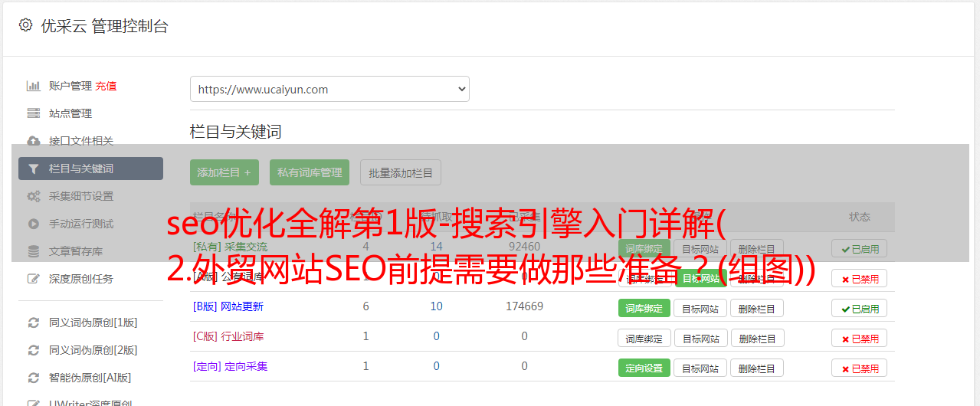Screen dimensions: 980x406
Task: Click 目标网站 in the 采集交流 row
Action: [700, 248]
